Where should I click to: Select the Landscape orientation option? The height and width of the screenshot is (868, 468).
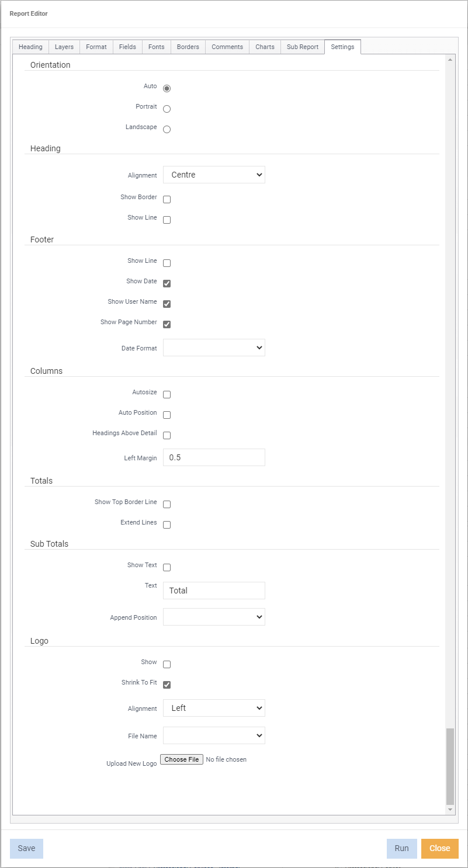click(x=167, y=129)
